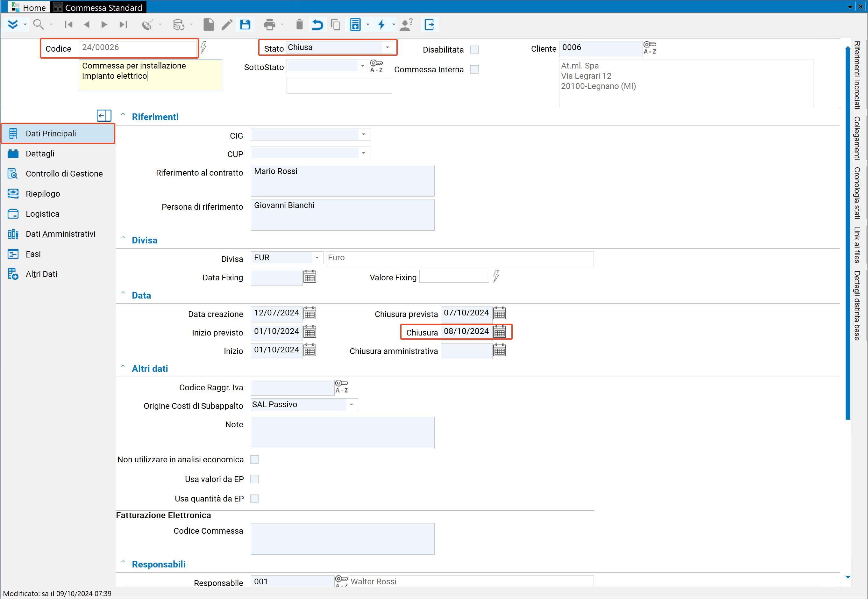Open the Dettagli section

58,154
